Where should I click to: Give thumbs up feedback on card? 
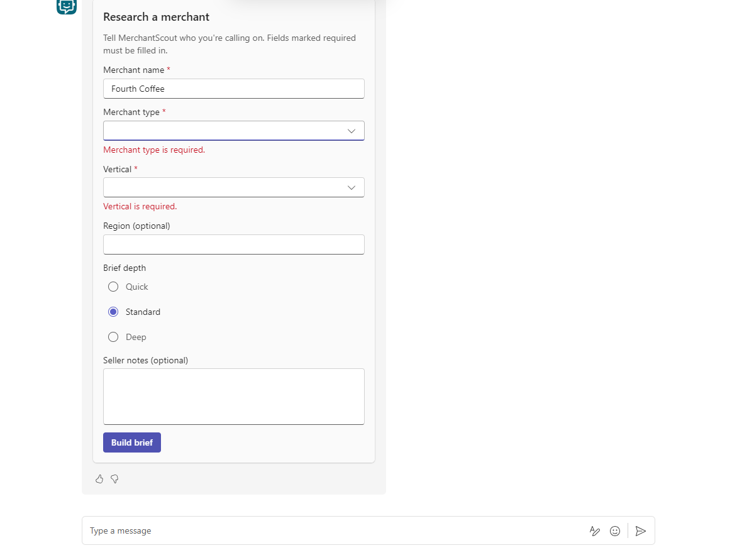pyautogui.click(x=99, y=479)
